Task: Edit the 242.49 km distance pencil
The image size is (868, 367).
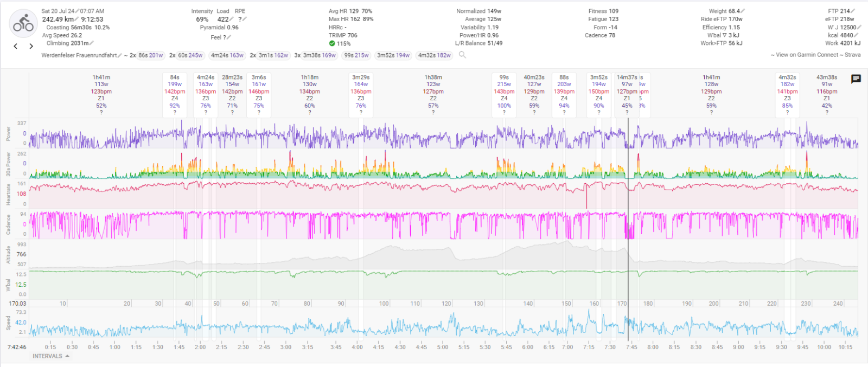Action: pyautogui.click(x=77, y=20)
